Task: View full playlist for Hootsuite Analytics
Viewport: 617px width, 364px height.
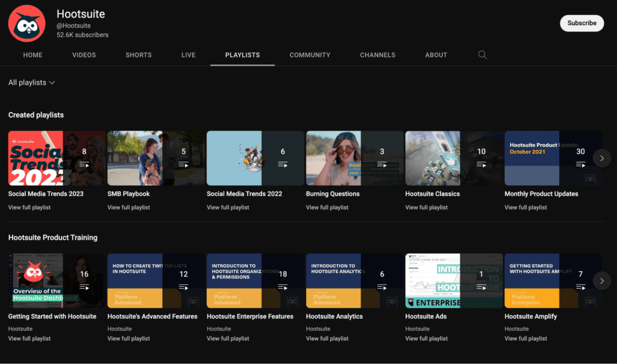Action: click(x=327, y=339)
